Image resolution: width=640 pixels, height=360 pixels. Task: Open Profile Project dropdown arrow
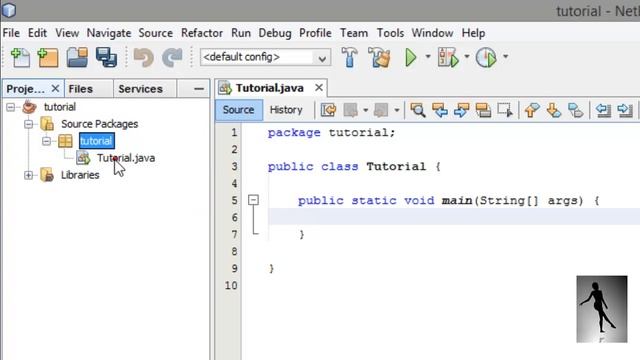[505, 57]
